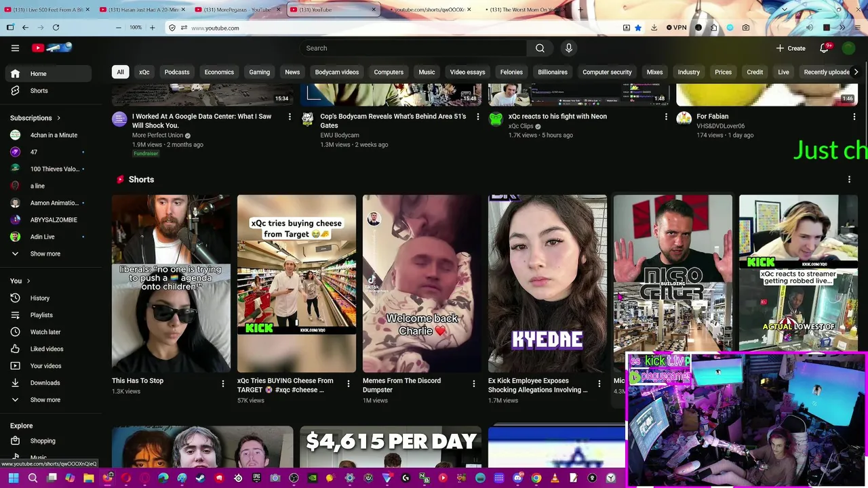This screenshot has height=488, width=868.
Task: Expand the You section heading arrow
Action: (x=28, y=281)
